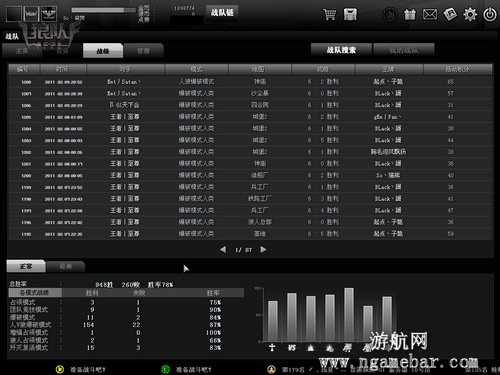Click the second clan emblem thumbnail at top left
The image size is (500, 375).
tap(31, 14)
